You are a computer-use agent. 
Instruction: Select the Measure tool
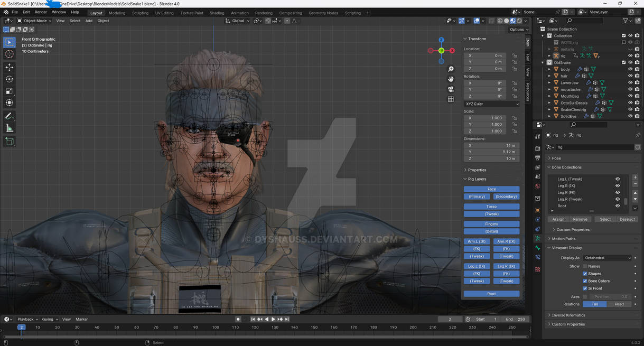coord(10,128)
